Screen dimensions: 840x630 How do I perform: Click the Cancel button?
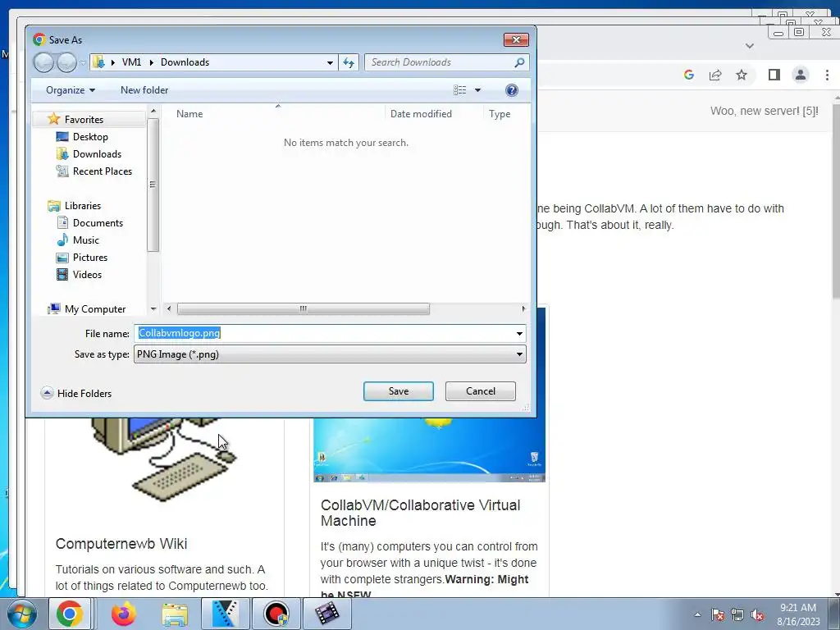[480, 391]
